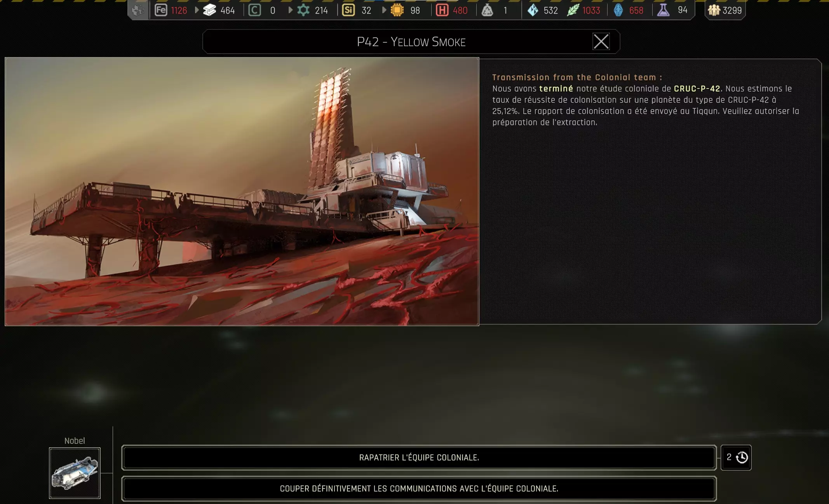Click the hydrogen (H) resource icon
829x504 pixels.
tap(442, 10)
